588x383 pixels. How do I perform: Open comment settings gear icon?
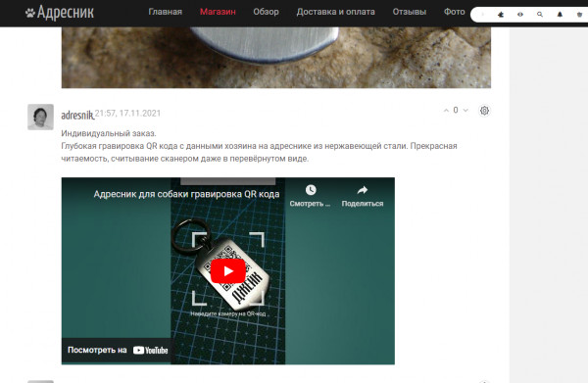tap(484, 111)
